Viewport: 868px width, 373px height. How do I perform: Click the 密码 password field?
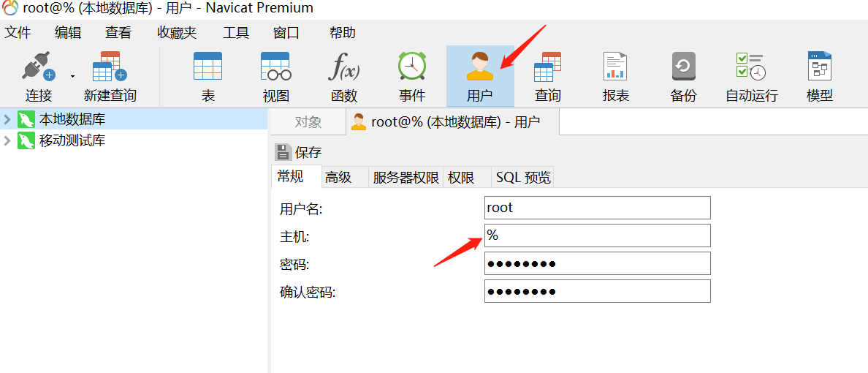pos(598,263)
